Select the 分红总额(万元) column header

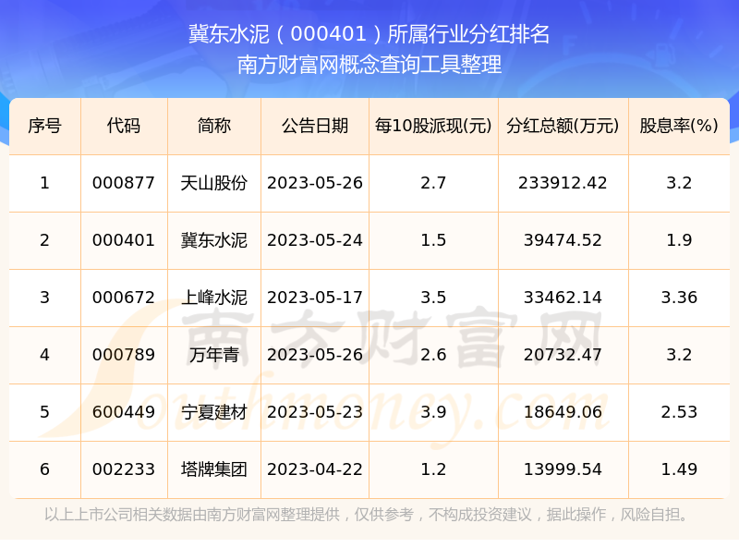point(563,126)
